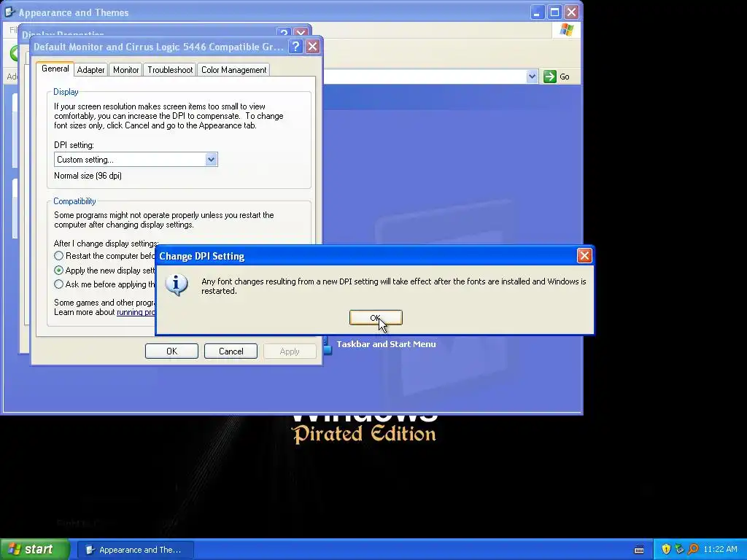Click the 11:22 AM clock
Viewport: 747px width, 560px height.
(x=720, y=550)
